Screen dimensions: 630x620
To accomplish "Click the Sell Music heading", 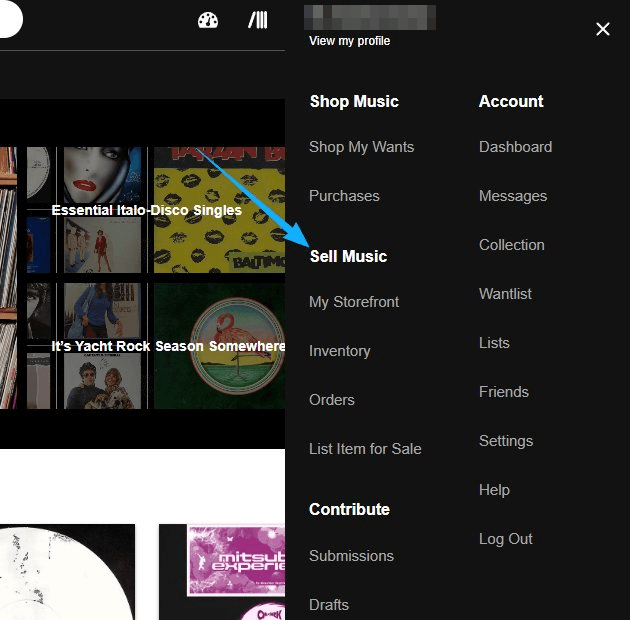I will click(348, 256).
